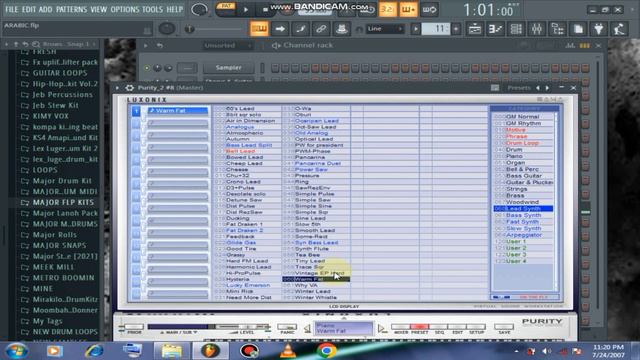The image size is (640, 360).
Task: Click the master volume knob under the menu bar
Action: (x=167, y=29)
